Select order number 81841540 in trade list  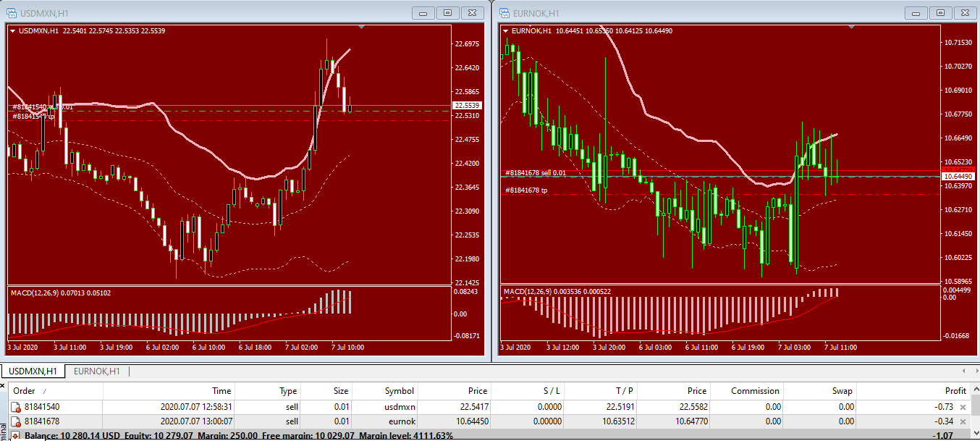point(42,408)
